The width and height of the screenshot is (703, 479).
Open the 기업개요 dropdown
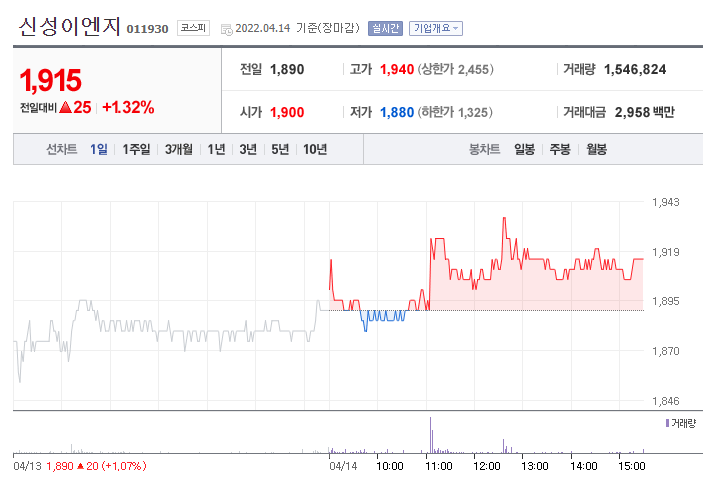coord(435,28)
